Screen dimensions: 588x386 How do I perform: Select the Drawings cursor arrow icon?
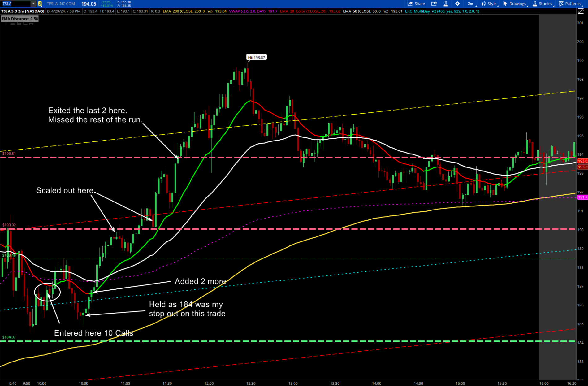[x=505, y=4]
